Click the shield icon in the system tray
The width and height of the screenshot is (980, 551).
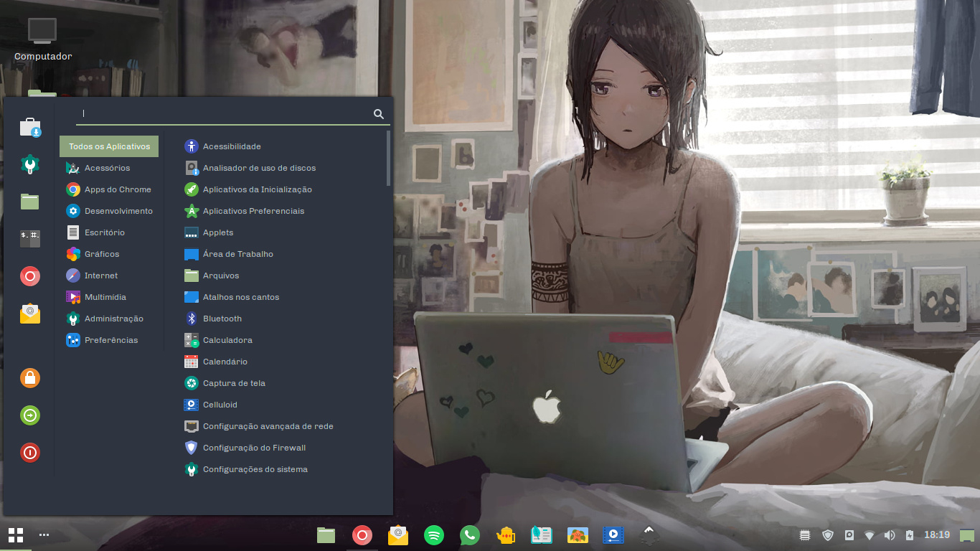click(x=828, y=535)
